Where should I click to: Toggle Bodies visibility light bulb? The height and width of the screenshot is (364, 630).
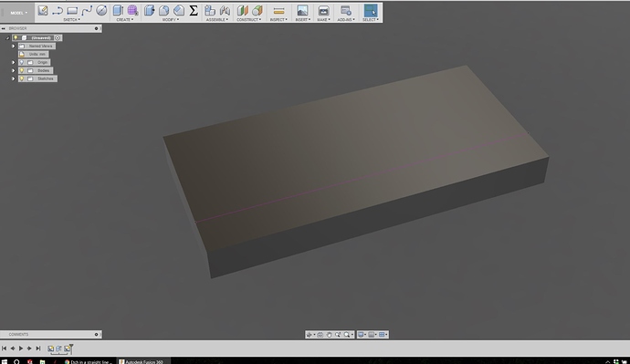pyautogui.click(x=22, y=70)
